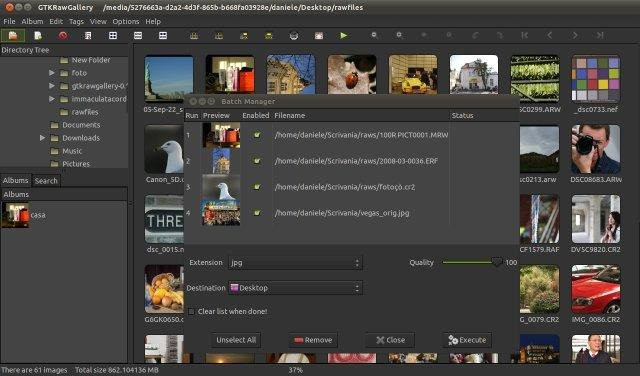Uncheck Enabled for vegas_orig.jpg row

pos(257,213)
